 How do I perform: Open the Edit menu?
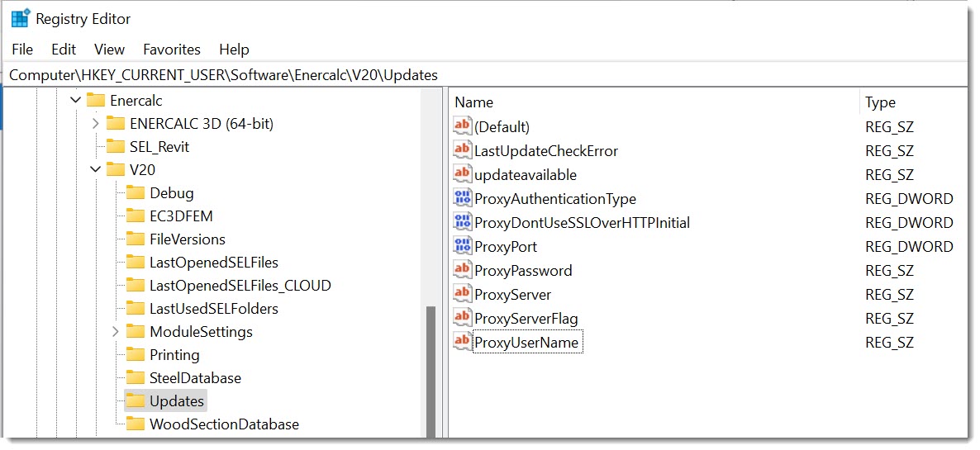tap(64, 50)
